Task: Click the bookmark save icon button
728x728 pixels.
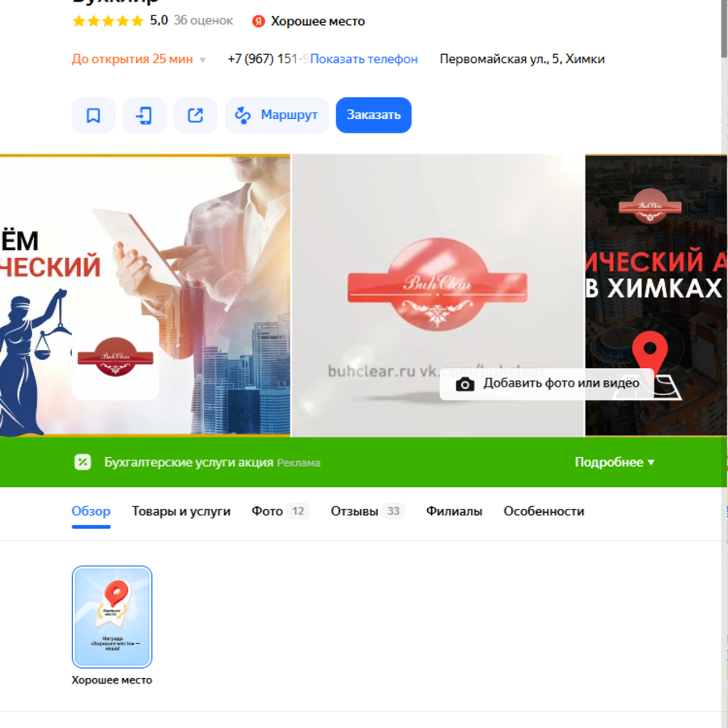Action: 93,115
